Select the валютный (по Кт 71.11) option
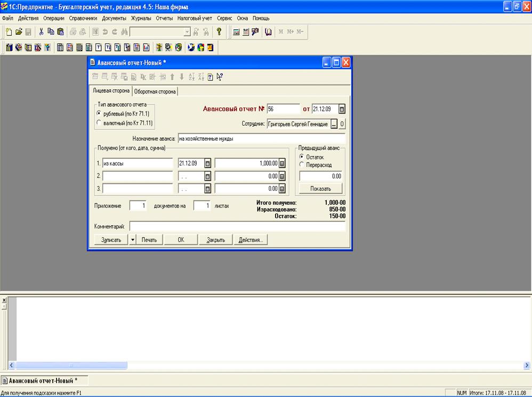Viewport: 532px width, 397px height. pyautogui.click(x=98, y=123)
